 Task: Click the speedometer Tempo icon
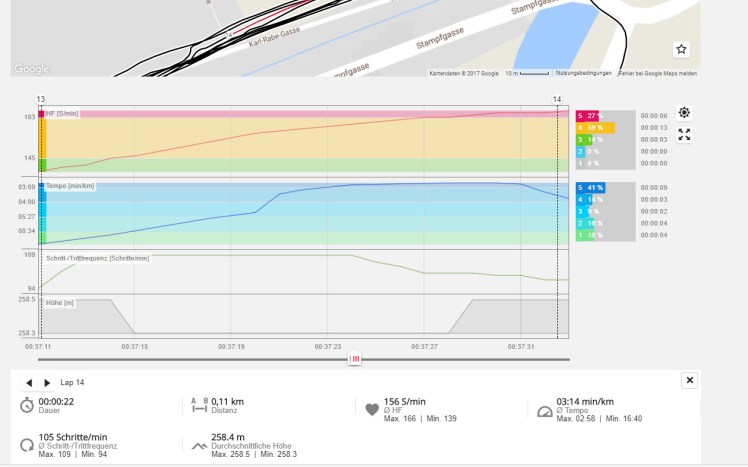click(544, 409)
